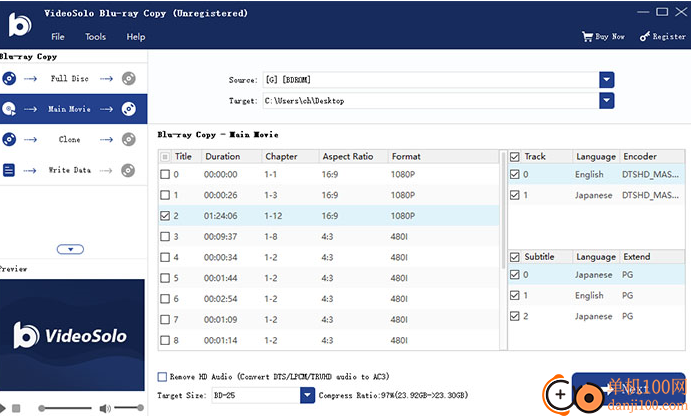691x416 pixels.
Task: Click the Write Data target disc icon
Action: click(x=128, y=170)
